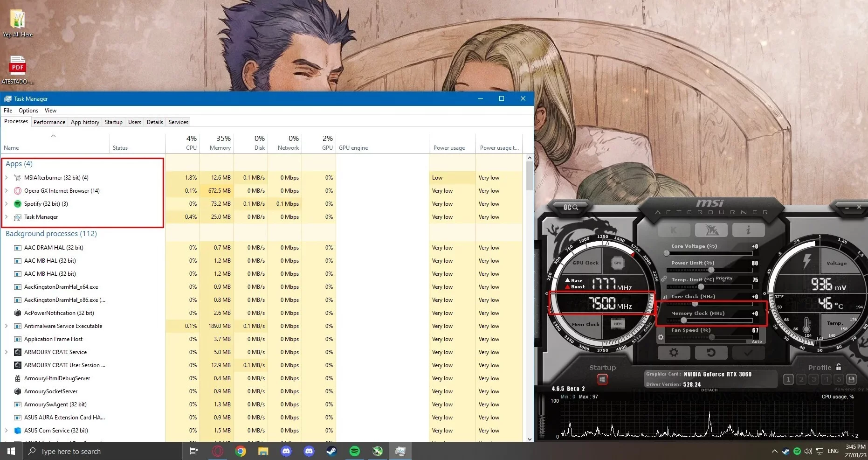This screenshot has height=460, width=868.
Task: Save the profile with the floppy disk icon
Action: click(851, 379)
